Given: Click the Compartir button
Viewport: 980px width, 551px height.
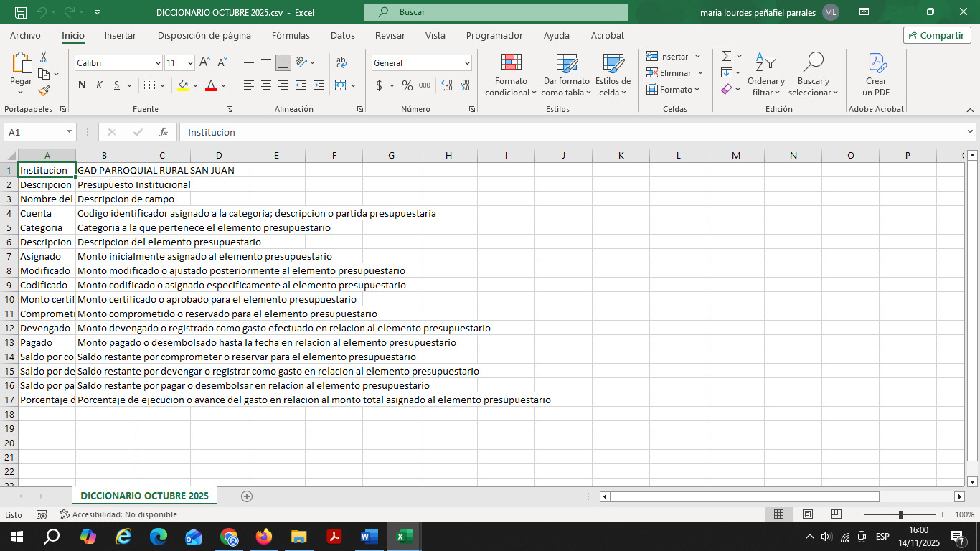Looking at the screenshot, I should click(936, 35).
